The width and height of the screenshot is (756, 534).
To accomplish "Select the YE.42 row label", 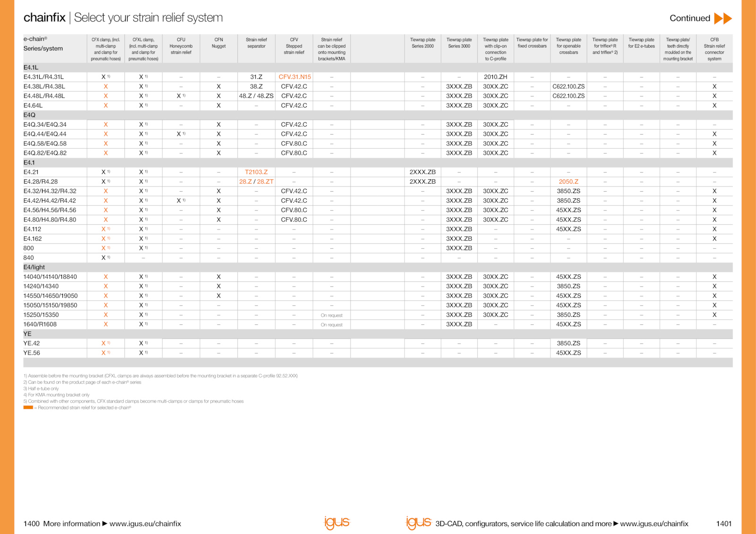I will pyautogui.click(x=32, y=343).
